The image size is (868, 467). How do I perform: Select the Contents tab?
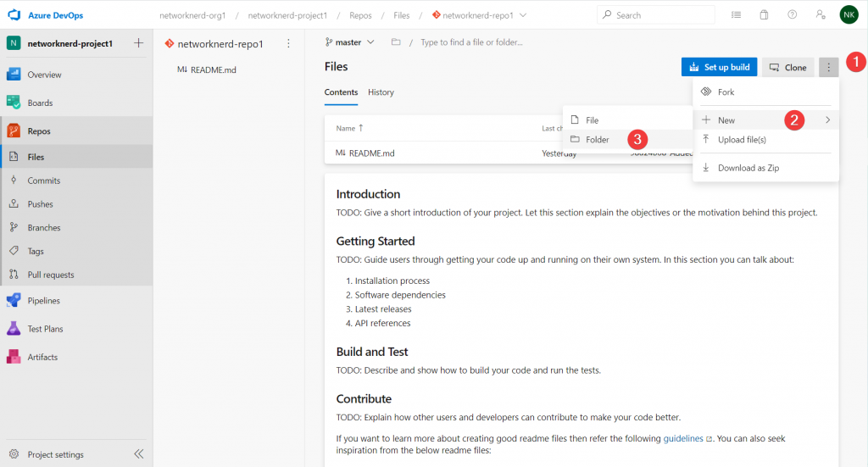(x=341, y=92)
